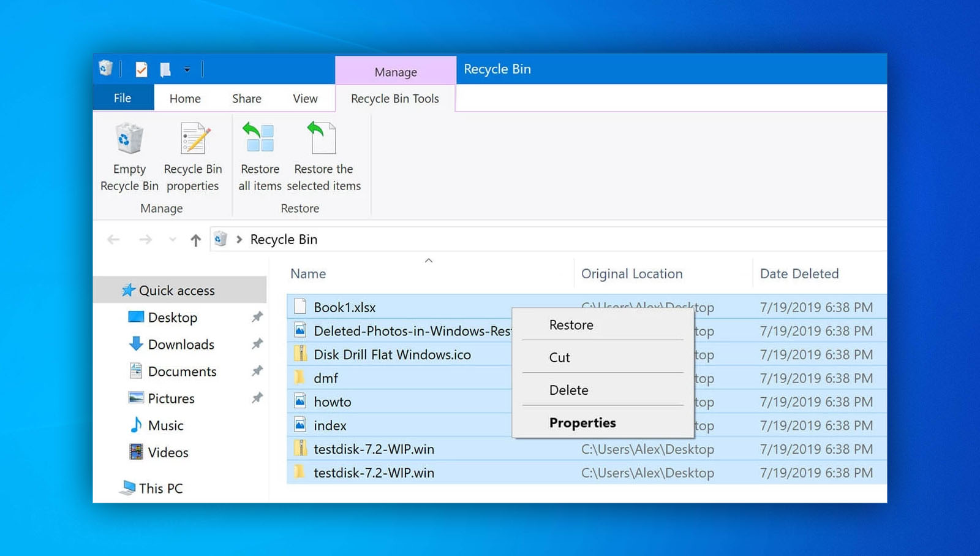Select Disk Drill Flat Windows.ico

[392, 354]
